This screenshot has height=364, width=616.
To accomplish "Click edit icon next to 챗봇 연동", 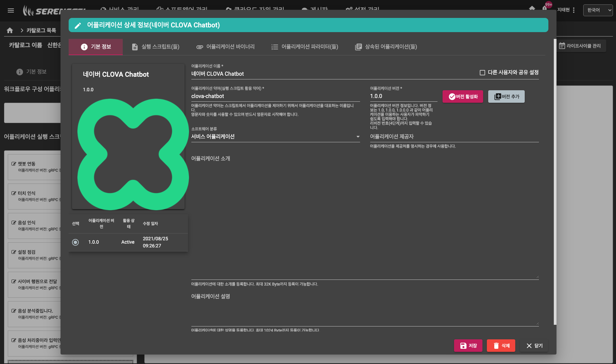I will pos(14,164).
